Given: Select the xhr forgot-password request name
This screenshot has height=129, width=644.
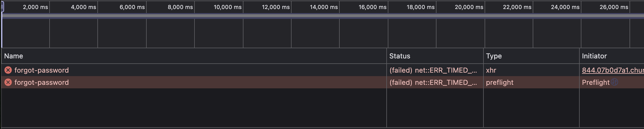Looking at the screenshot, I should [x=41, y=70].
